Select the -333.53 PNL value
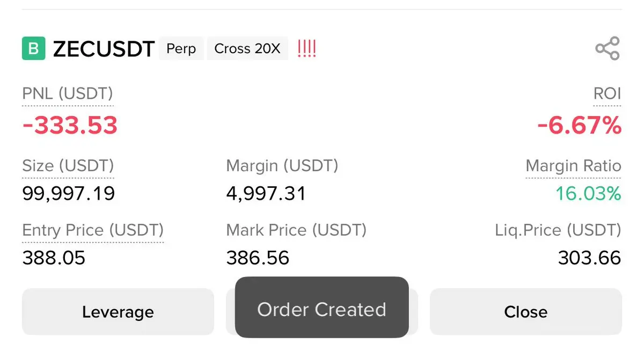Image resolution: width=644 pixels, height=358 pixels. pos(70,125)
